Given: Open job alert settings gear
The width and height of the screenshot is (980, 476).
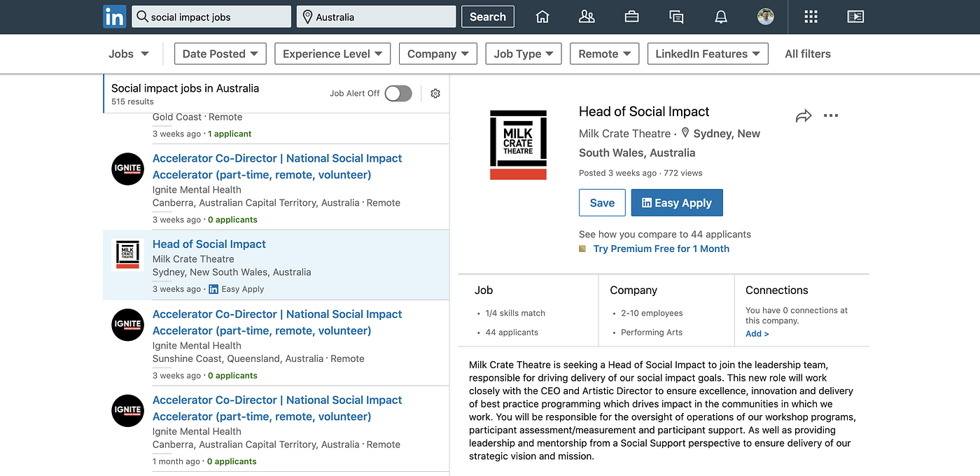Looking at the screenshot, I should tap(435, 93).
